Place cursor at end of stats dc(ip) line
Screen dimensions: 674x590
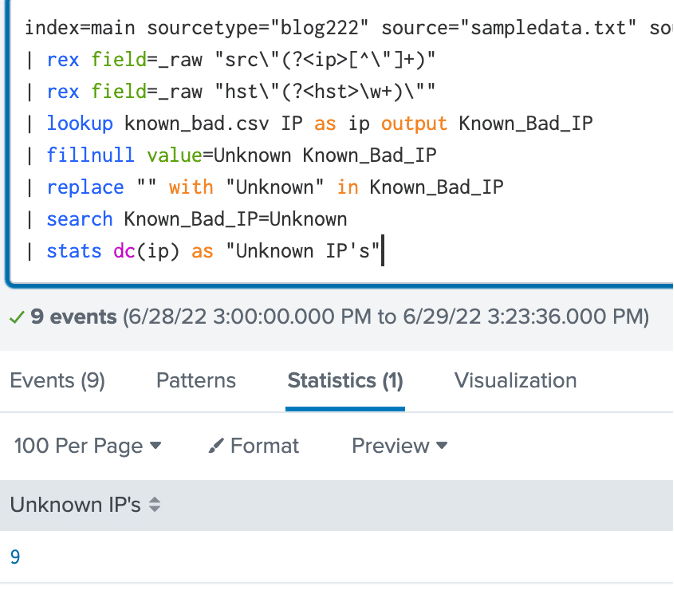pyautogui.click(x=382, y=250)
